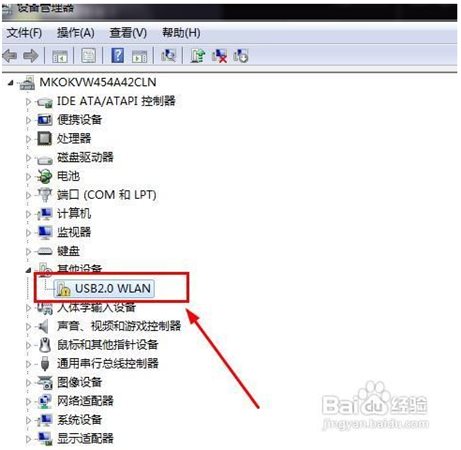Collapse the 其他设备 node

[29, 270]
